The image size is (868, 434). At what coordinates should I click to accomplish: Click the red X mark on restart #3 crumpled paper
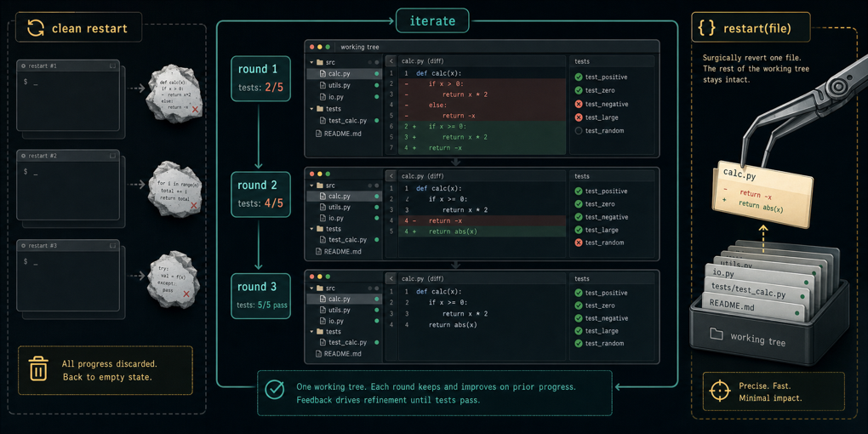click(186, 294)
